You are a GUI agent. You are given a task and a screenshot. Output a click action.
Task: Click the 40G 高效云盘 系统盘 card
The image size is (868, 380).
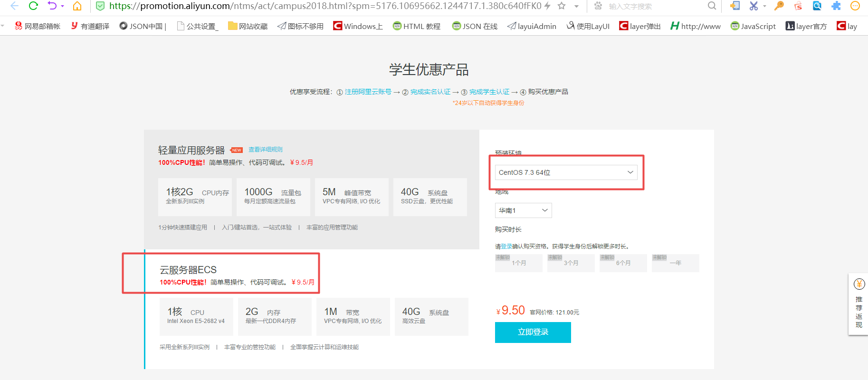431,317
